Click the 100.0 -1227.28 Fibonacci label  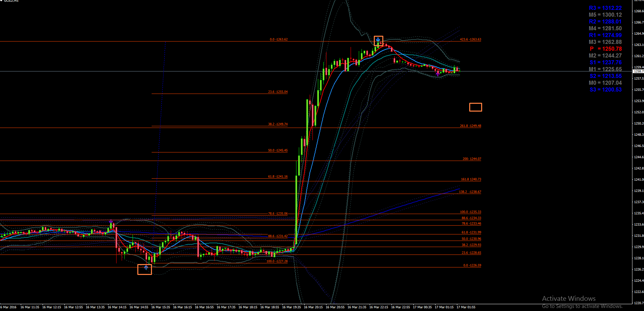[277, 261]
